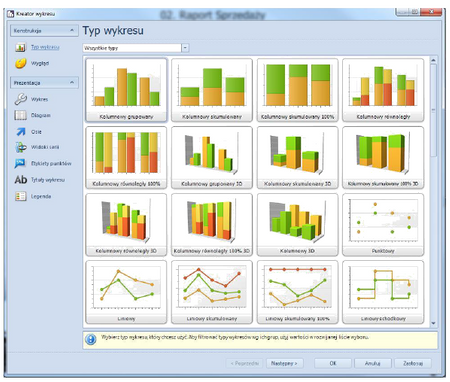
Task: Click the Diagram grid icon
Action: click(x=21, y=115)
